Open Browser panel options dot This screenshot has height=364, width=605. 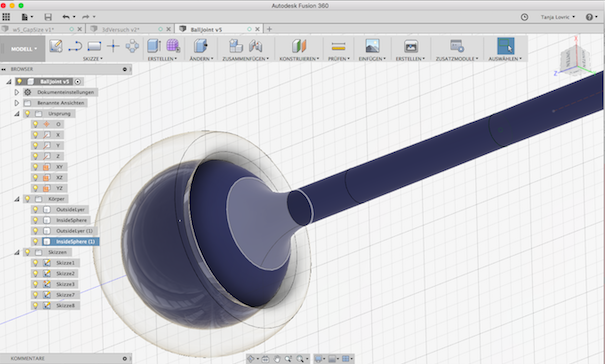pos(125,69)
